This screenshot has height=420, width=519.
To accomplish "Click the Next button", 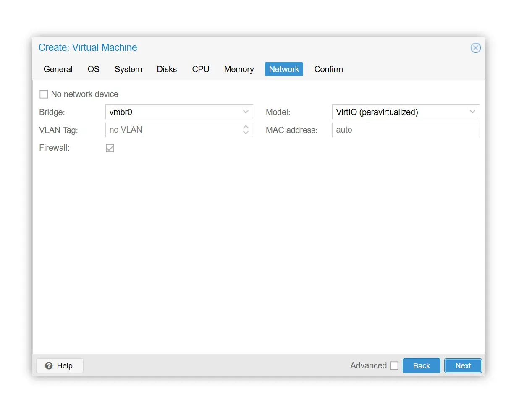I will (x=463, y=366).
